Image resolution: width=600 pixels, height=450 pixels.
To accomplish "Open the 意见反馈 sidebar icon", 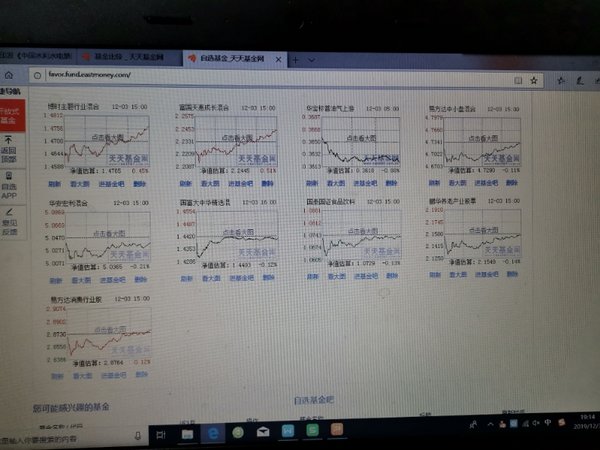I will [12, 222].
